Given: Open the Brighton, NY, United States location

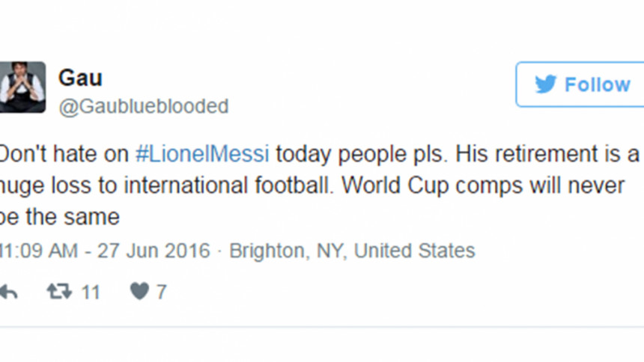Looking at the screenshot, I should (352, 251).
